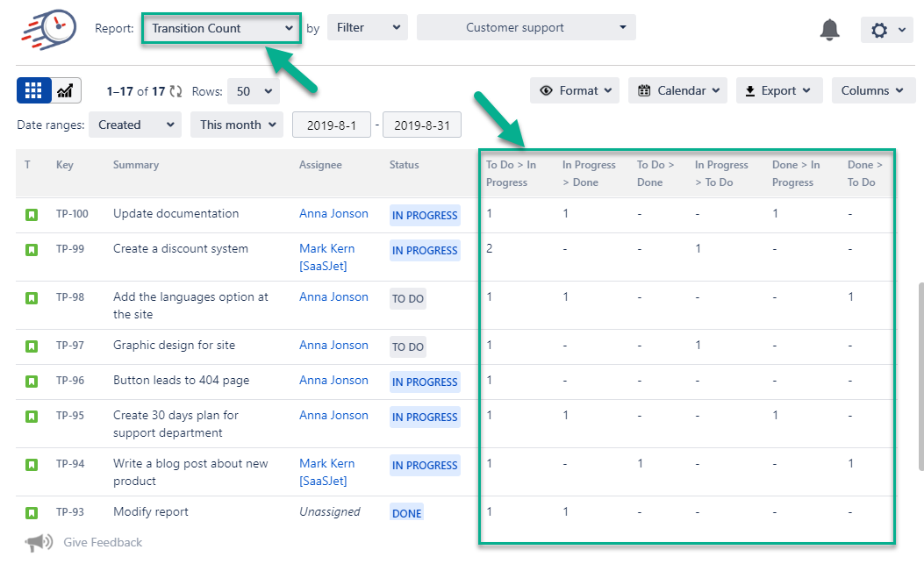The width and height of the screenshot is (924, 571).
Task: Expand the Export menu
Action: pos(778,90)
